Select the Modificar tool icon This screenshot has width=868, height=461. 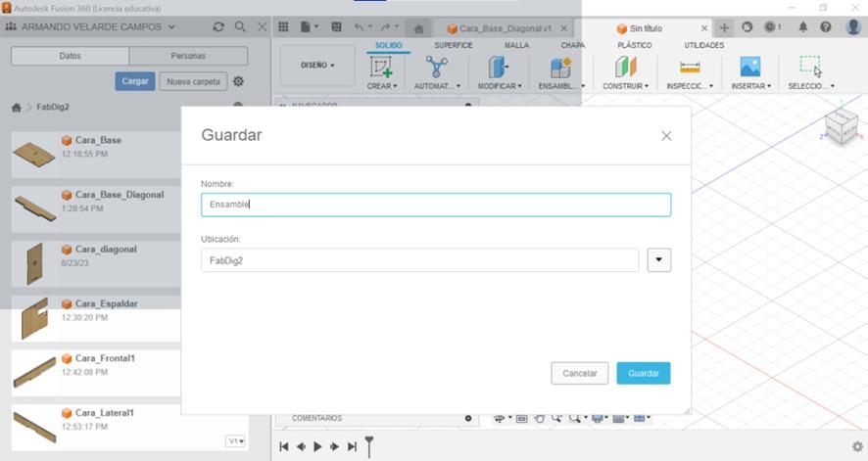(499, 67)
